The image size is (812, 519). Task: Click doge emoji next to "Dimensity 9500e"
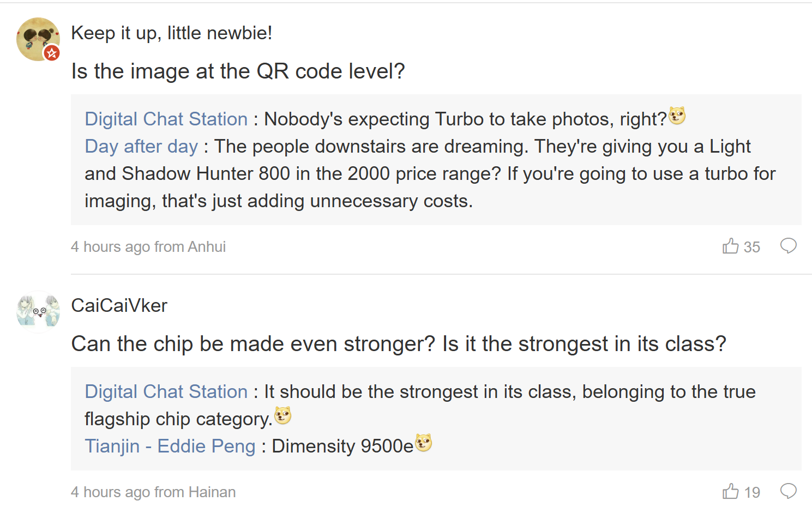[423, 443]
